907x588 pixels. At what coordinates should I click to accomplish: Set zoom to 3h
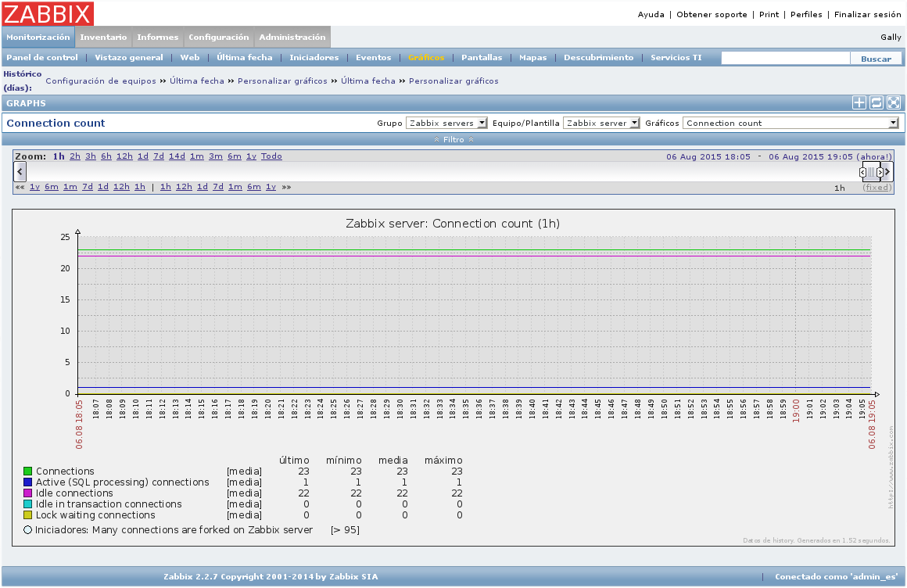tap(91, 156)
